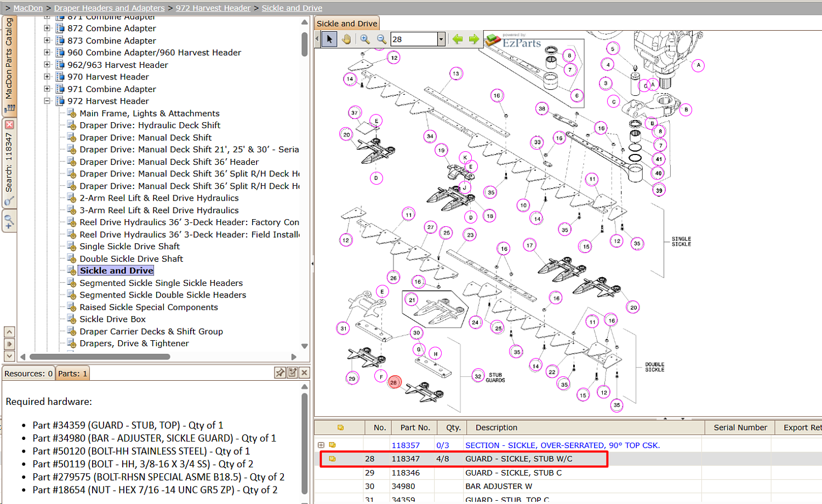Viewport: 822px width, 504px height.
Task: Switch to the Parts: 1 tab
Action: [x=73, y=374]
